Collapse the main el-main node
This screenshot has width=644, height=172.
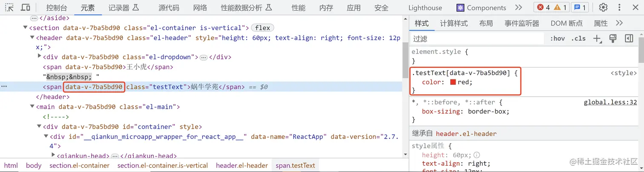[x=32, y=107]
